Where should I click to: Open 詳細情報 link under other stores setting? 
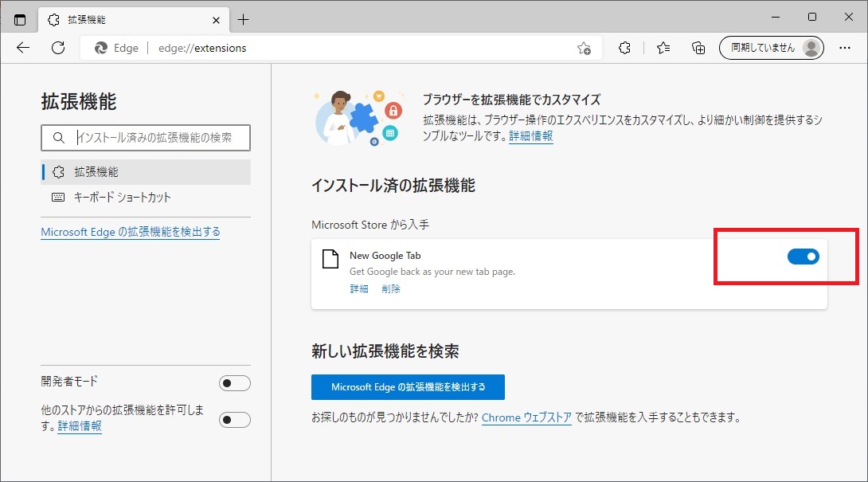pos(80,425)
